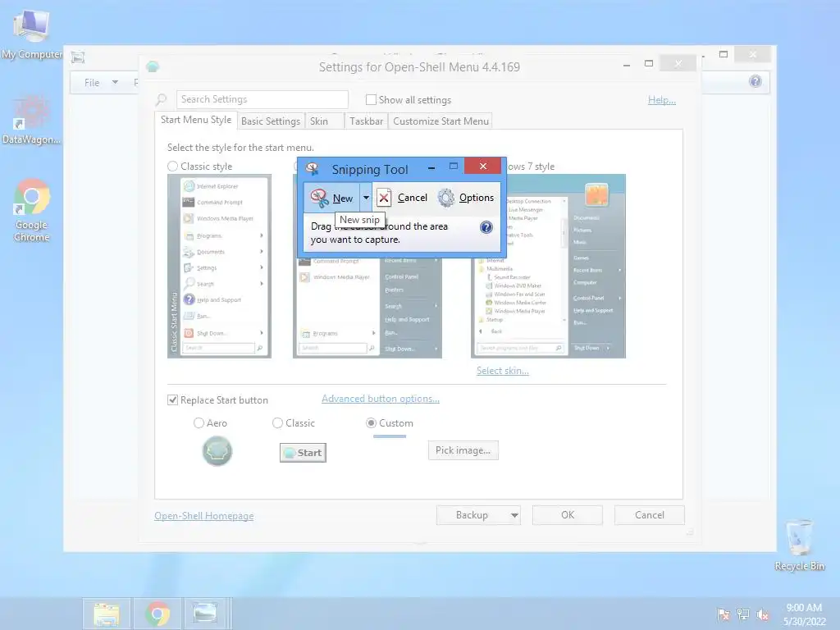This screenshot has width=840, height=630.
Task: Open File Explorer from the taskbar
Action: pos(107,614)
